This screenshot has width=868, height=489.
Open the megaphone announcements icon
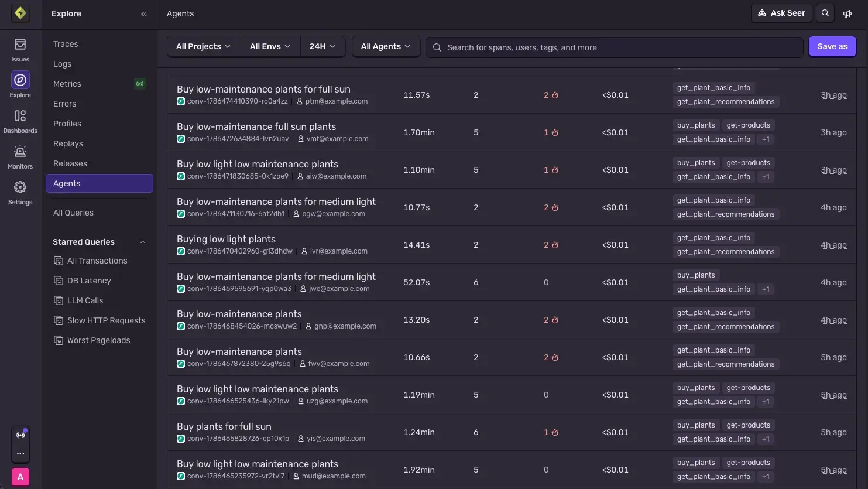pyautogui.click(x=848, y=13)
